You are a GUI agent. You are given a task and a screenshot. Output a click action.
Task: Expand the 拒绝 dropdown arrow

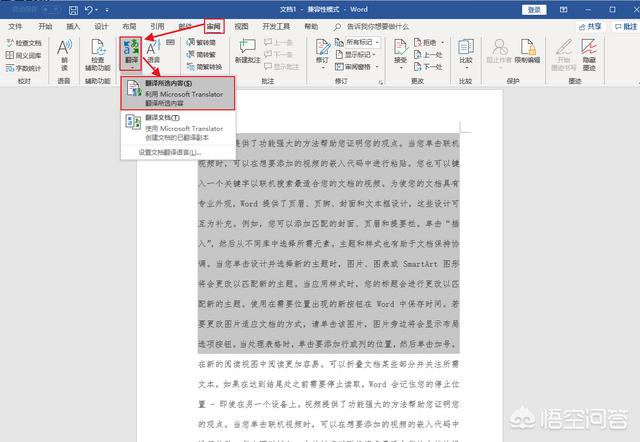442,42
